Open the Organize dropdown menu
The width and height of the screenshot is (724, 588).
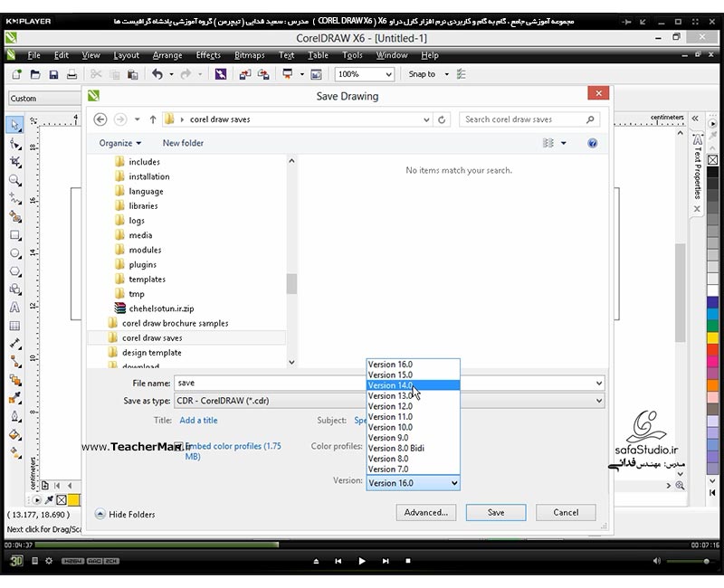click(120, 143)
